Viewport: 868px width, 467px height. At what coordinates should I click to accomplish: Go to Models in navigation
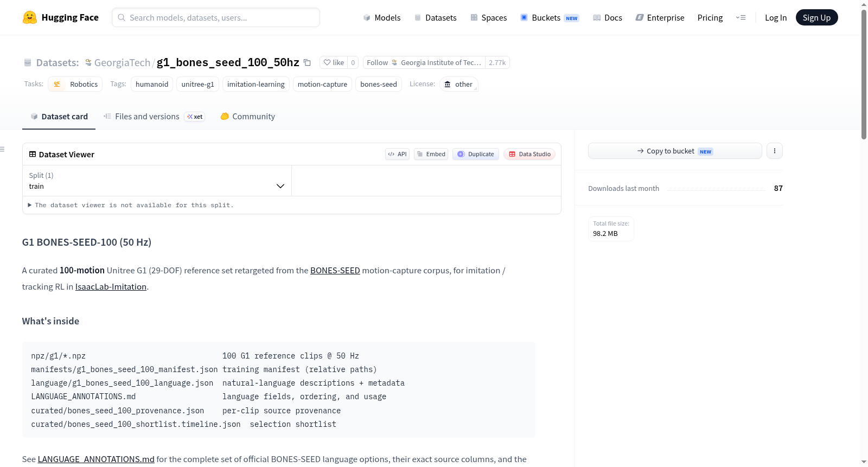382,17
